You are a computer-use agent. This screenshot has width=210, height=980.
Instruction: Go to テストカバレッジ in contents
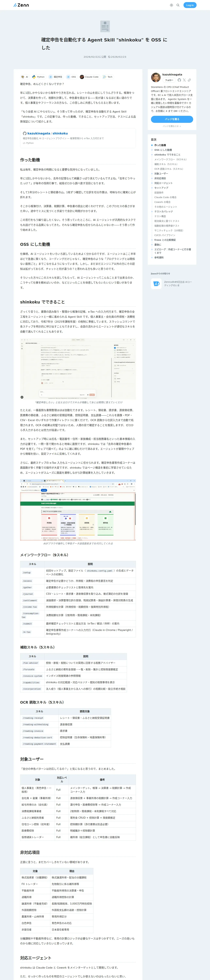(164, 212)
